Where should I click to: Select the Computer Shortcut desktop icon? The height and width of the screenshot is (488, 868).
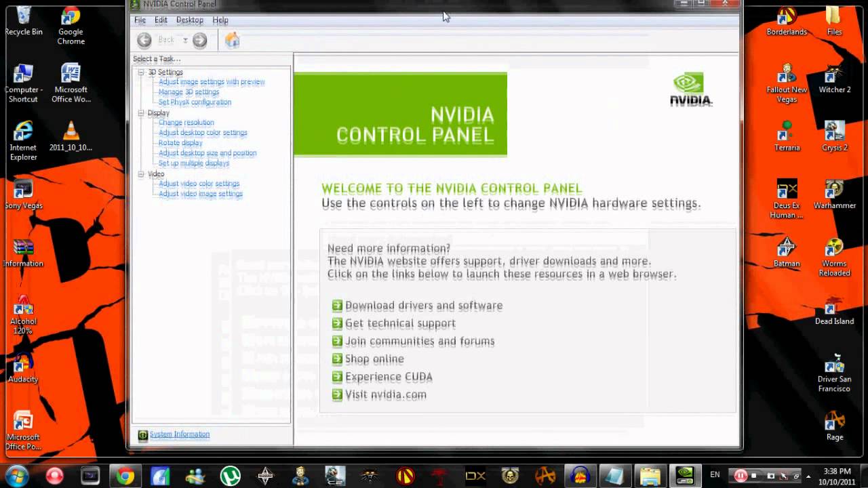click(23, 83)
